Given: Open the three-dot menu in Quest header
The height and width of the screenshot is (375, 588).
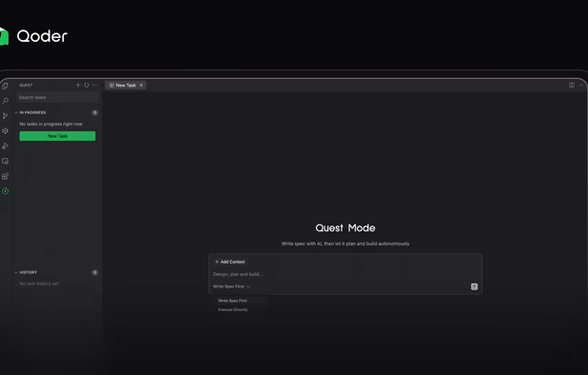Looking at the screenshot, I should pos(94,85).
